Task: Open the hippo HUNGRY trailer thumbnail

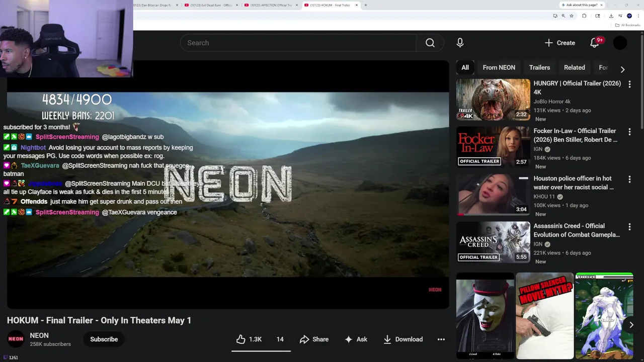Action: pyautogui.click(x=493, y=100)
